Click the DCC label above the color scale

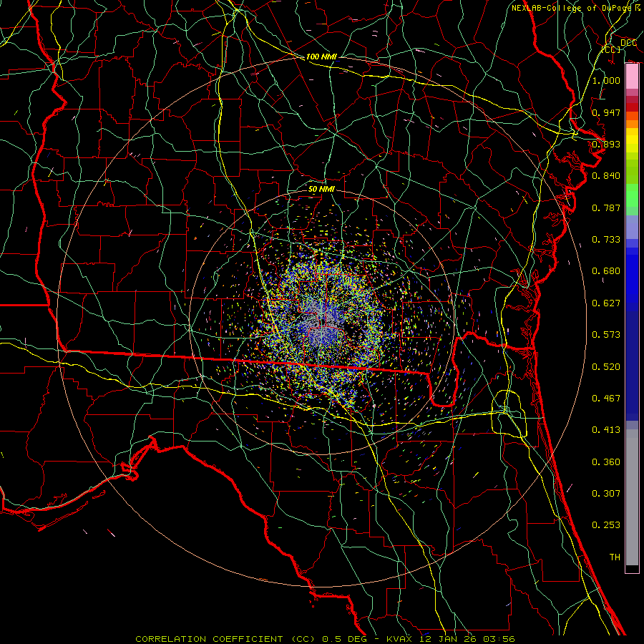coord(628,43)
